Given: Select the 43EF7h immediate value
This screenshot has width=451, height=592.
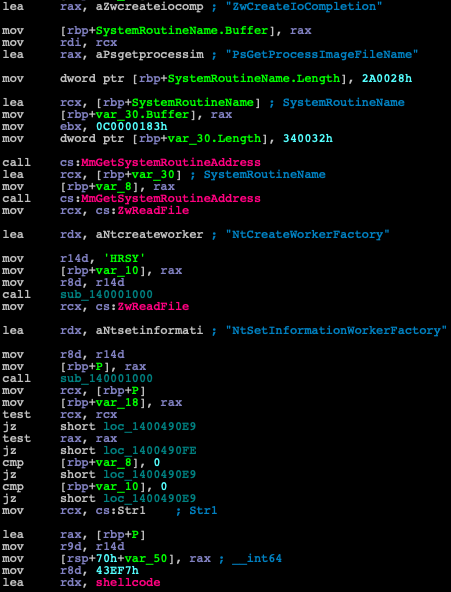Looking at the screenshot, I should point(117,571).
